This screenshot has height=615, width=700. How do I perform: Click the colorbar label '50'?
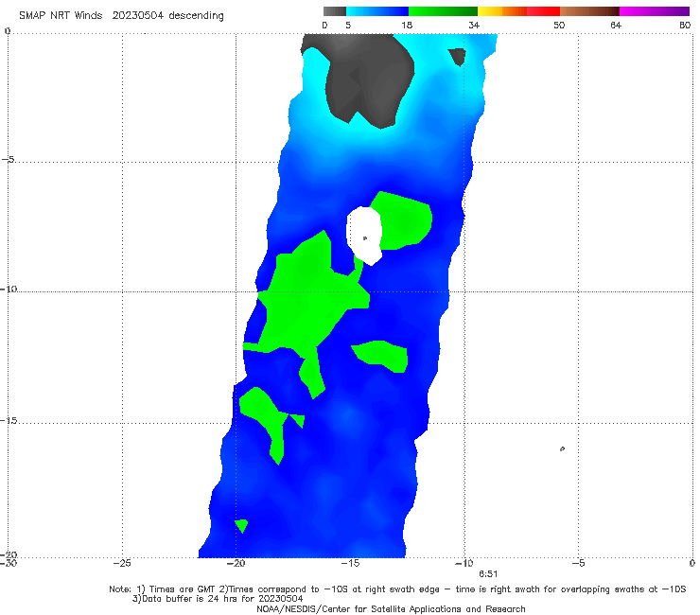559,25
